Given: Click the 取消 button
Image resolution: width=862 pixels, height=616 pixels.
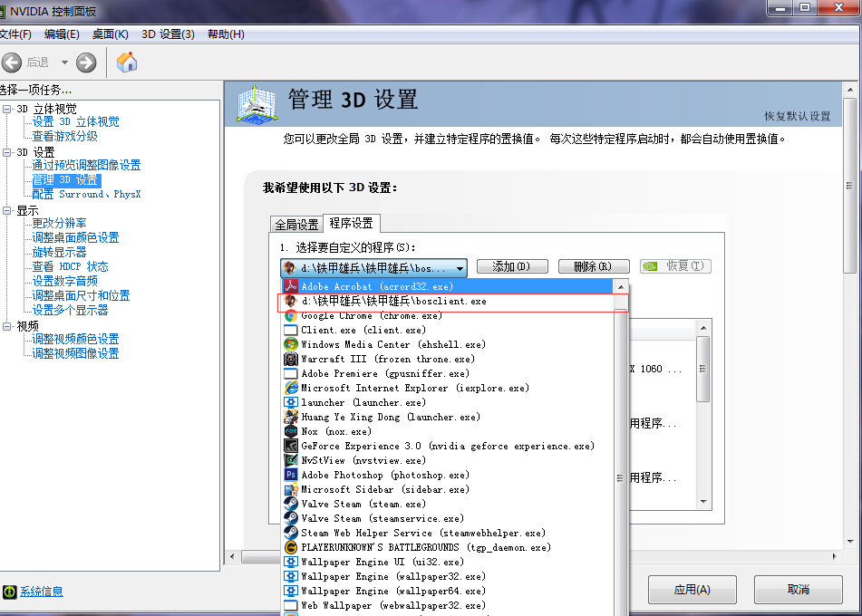Looking at the screenshot, I should coord(799,590).
